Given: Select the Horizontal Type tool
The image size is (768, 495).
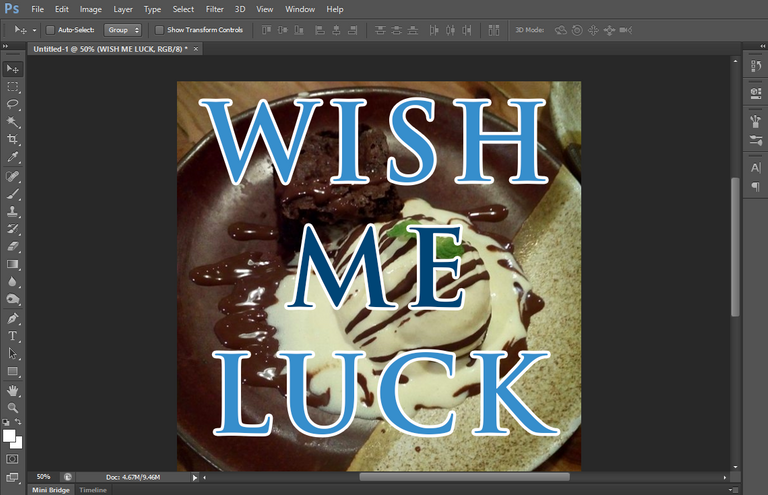Looking at the screenshot, I should click(12, 336).
